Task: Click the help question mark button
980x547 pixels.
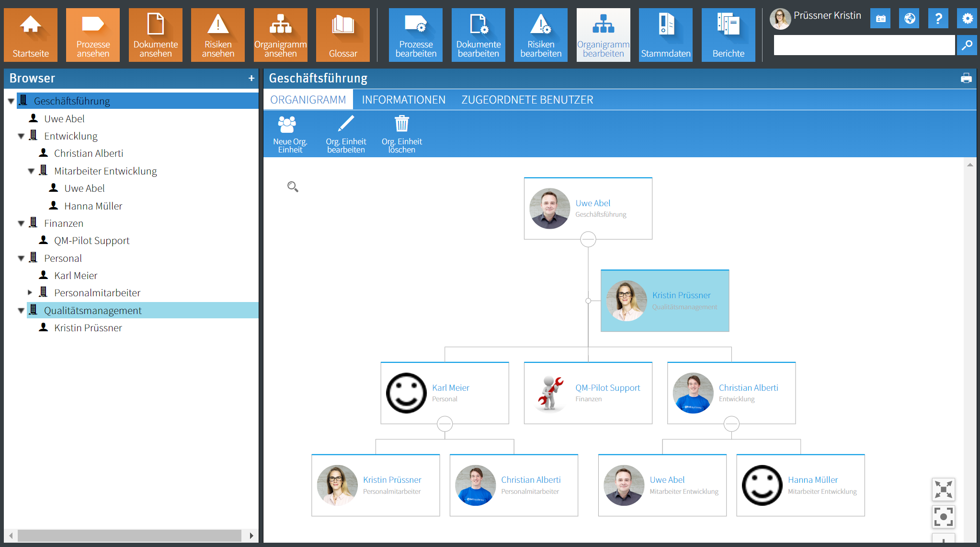Action: (938, 18)
